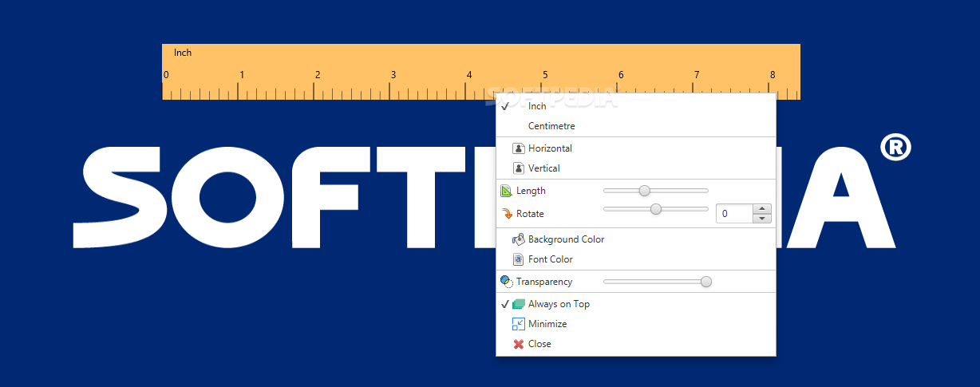Viewport: 980px width, 387px height.
Task: Open the Background Color menu entry
Action: point(636,239)
